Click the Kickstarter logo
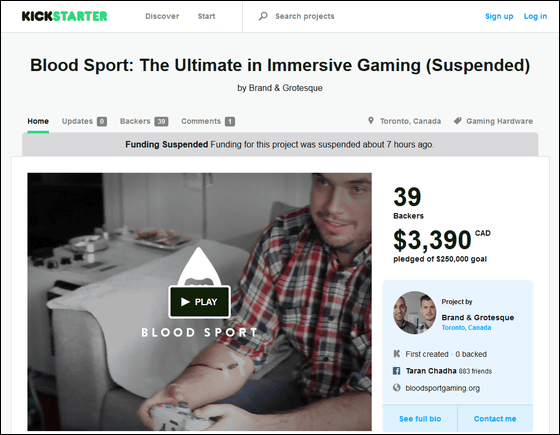 coord(65,16)
